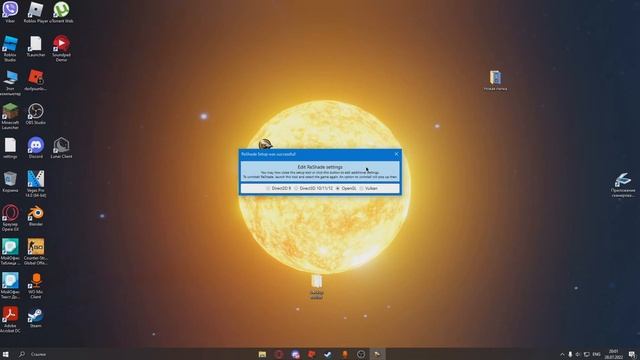Open the uTorrent Web shortcut
640x360 pixels.
[x=61, y=12]
